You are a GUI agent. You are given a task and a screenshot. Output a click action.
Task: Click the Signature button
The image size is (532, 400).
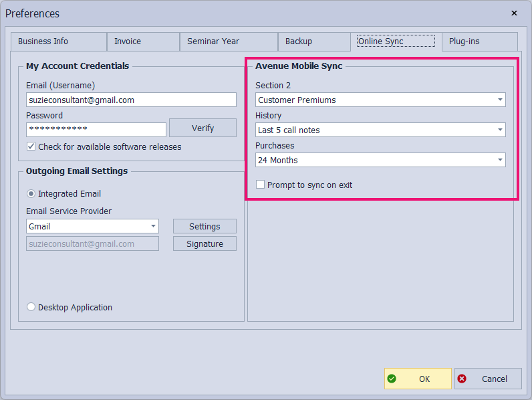coord(205,244)
